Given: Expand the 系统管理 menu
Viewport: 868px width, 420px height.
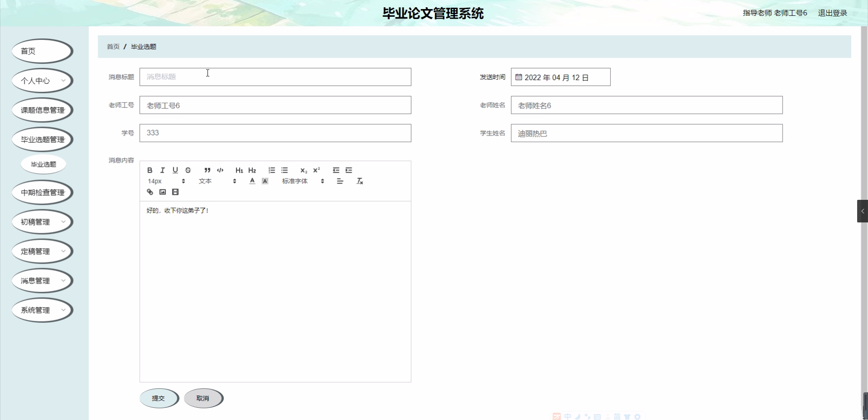Looking at the screenshot, I should (42, 310).
